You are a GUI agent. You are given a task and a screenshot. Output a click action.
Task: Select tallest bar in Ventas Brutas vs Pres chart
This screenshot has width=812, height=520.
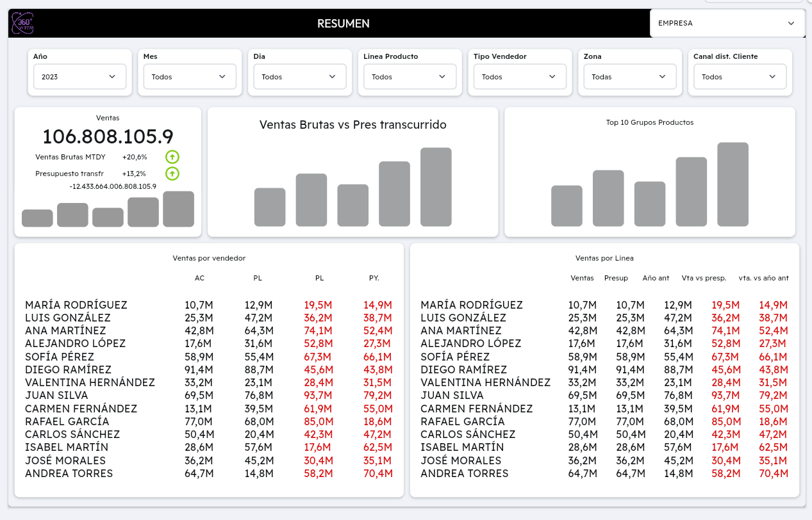(x=436, y=187)
